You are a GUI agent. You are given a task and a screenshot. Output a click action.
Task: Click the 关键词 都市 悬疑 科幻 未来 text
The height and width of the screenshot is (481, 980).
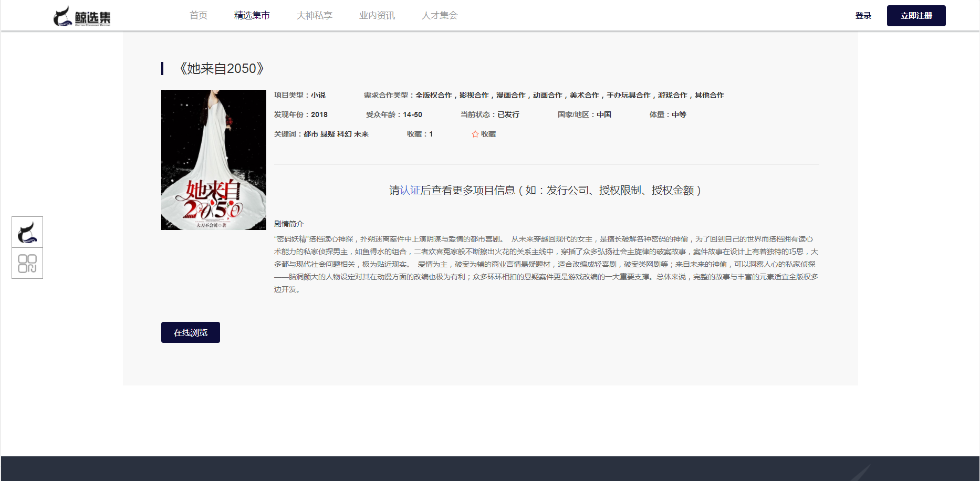pyautogui.click(x=321, y=134)
